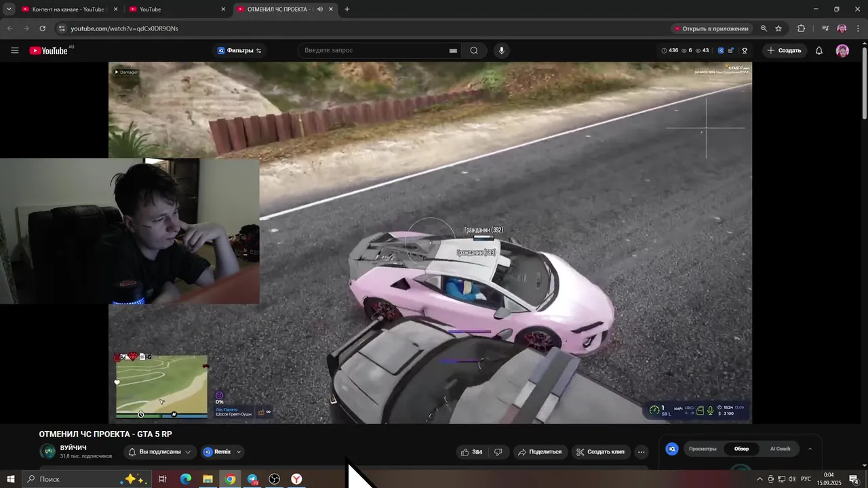Open the zoom magnifier in address bar
This screenshot has height=488, width=868.
coord(764,28)
